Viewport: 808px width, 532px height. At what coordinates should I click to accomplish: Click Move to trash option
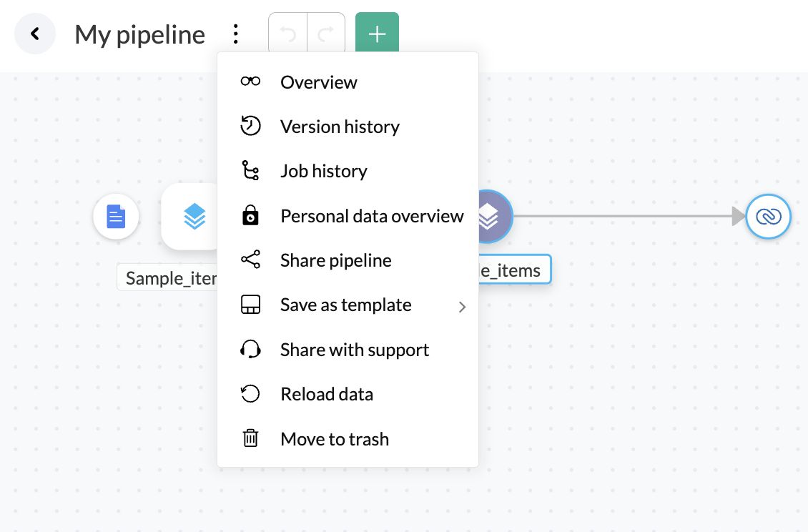click(334, 439)
